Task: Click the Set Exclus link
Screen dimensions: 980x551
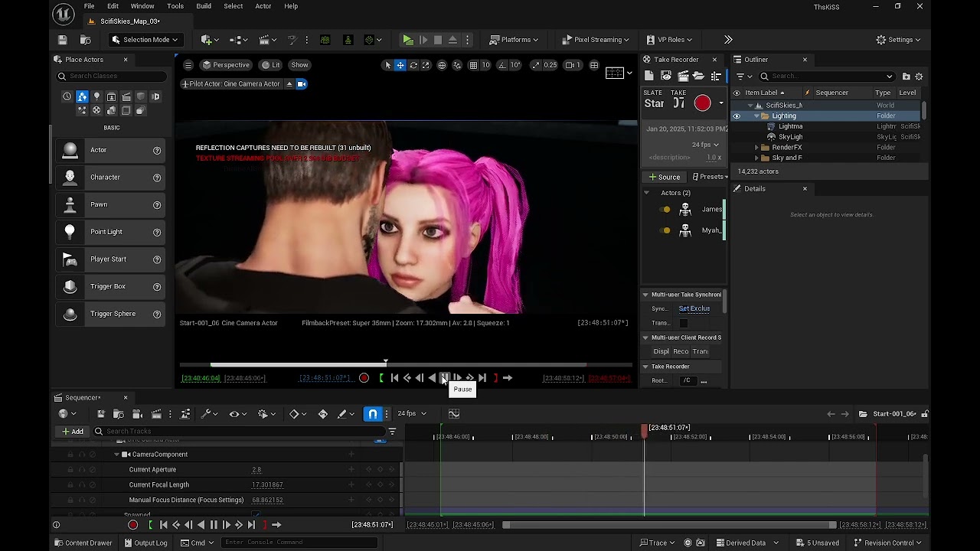Action: (x=694, y=308)
